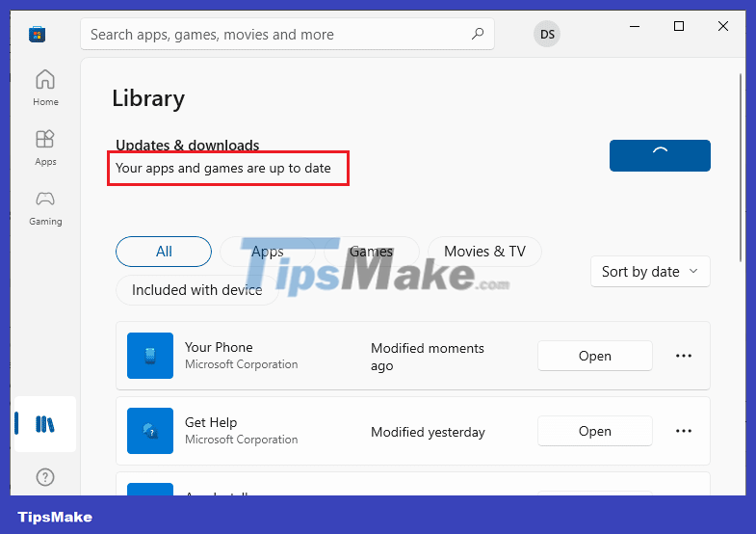The height and width of the screenshot is (534, 756).
Task: Click the Library page heading
Action: point(148,99)
